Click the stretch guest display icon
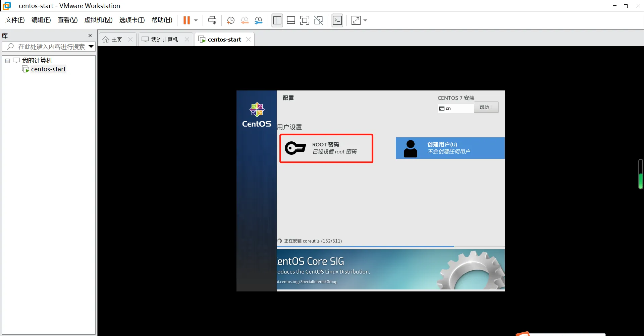 (356, 20)
